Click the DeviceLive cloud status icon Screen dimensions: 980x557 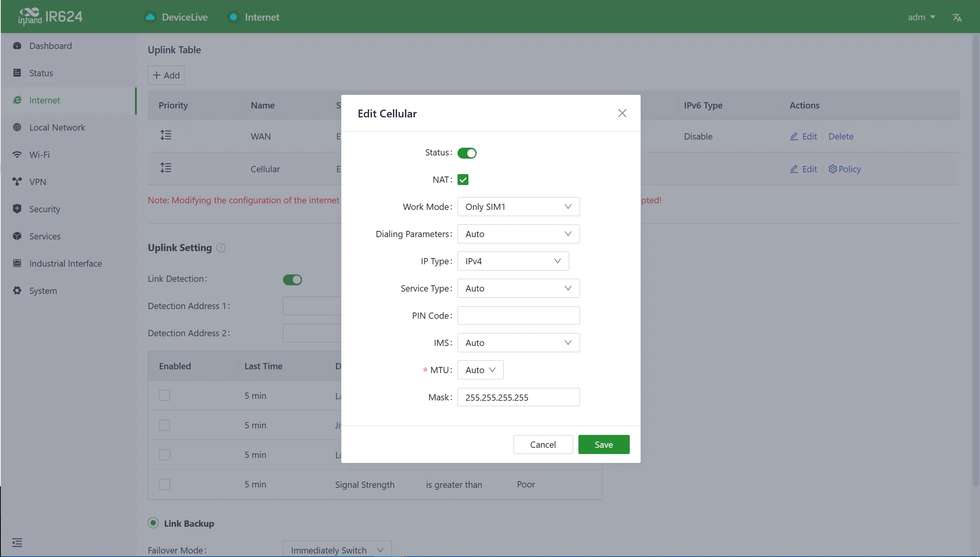[x=150, y=17]
